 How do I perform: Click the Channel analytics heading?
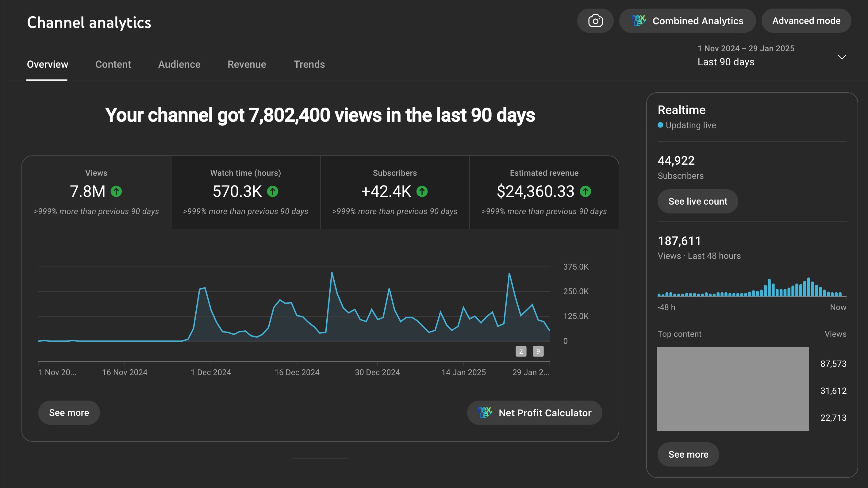click(89, 23)
